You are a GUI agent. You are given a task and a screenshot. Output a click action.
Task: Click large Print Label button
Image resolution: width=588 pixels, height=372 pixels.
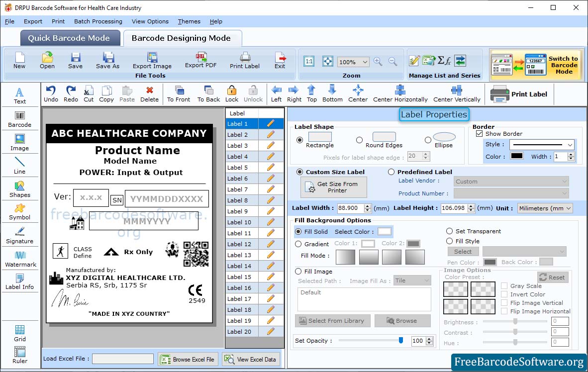[519, 94]
